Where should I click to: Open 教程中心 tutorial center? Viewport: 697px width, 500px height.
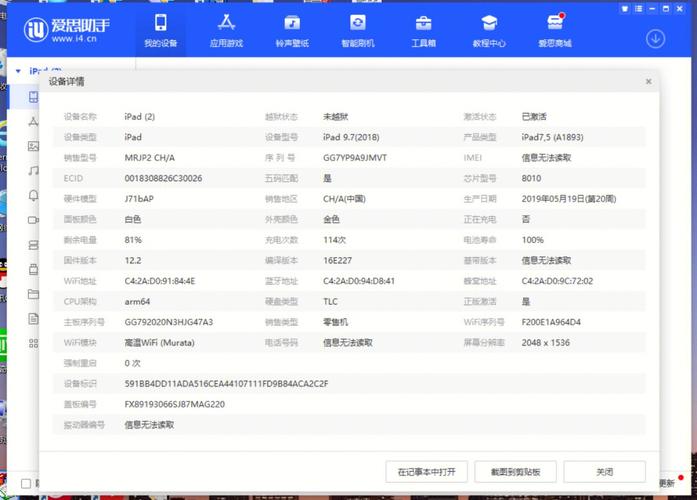[x=489, y=30]
